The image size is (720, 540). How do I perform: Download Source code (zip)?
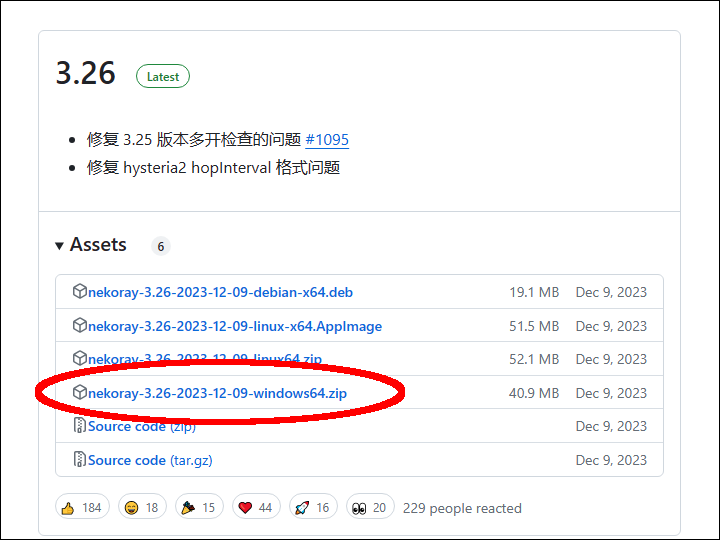(142, 427)
